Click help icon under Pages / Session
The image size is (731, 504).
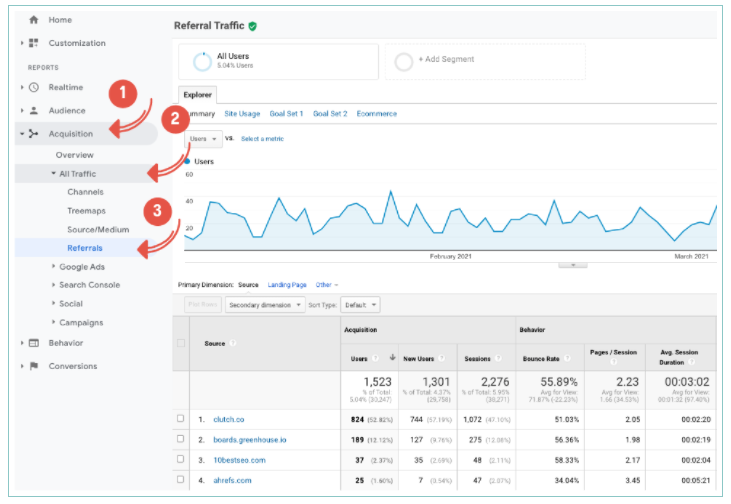[x=614, y=362]
